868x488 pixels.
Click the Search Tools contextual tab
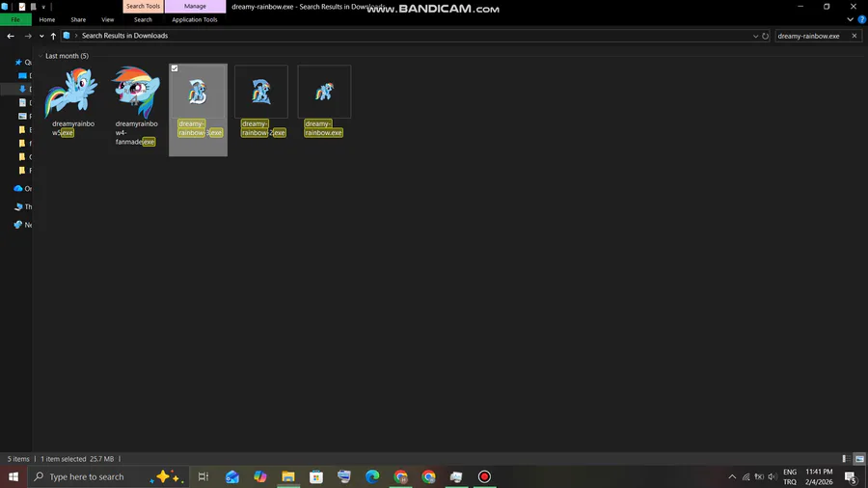click(x=143, y=6)
